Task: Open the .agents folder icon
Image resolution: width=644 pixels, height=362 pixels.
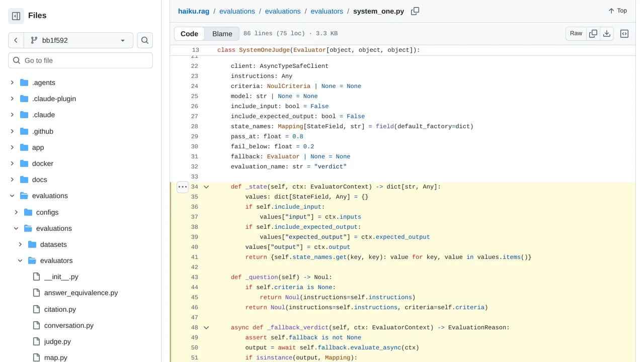Action: pos(24,82)
